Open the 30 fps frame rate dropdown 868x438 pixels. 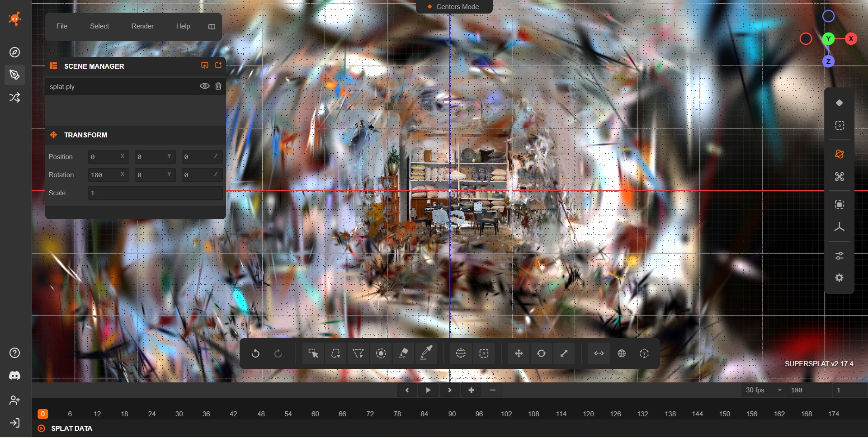click(764, 390)
